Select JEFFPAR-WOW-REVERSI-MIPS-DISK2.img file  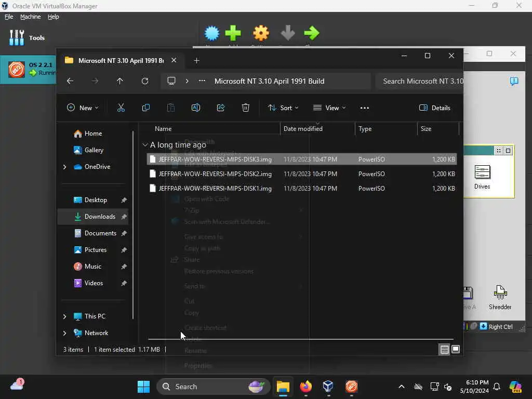(302, 174)
